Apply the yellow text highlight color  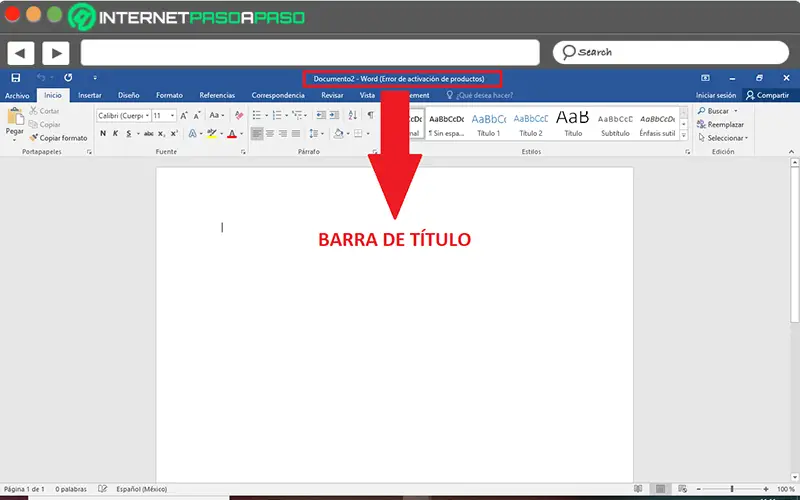pos(212,134)
